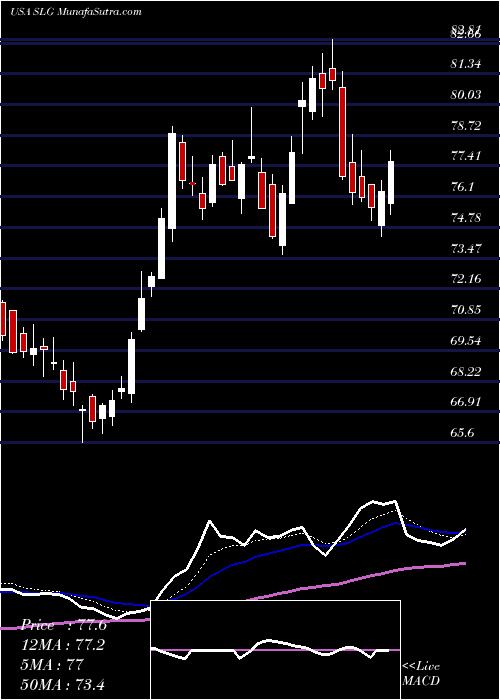Click the tall red candle after the peak
Viewport: 500px width, 700px height.
[x=342, y=132]
